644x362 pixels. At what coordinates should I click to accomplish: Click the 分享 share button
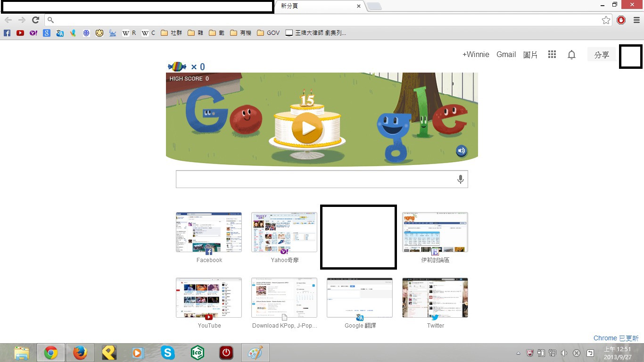602,55
